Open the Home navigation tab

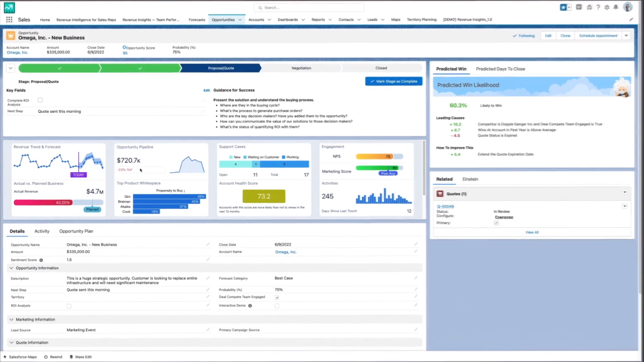(x=45, y=20)
